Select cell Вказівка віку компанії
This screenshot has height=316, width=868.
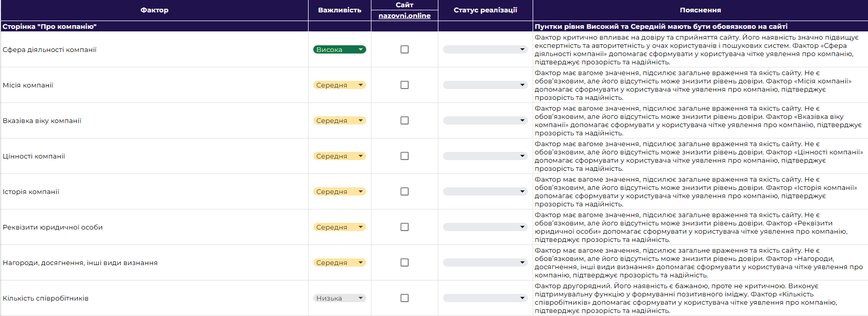click(x=154, y=120)
